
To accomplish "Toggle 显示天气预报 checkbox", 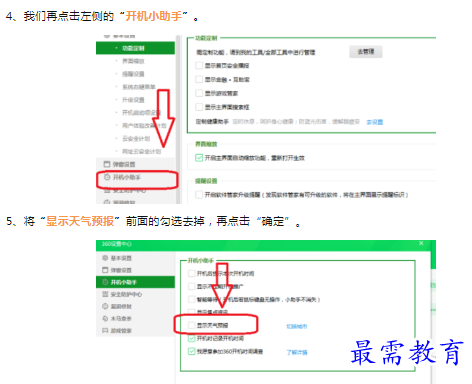I will (x=191, y=325).
